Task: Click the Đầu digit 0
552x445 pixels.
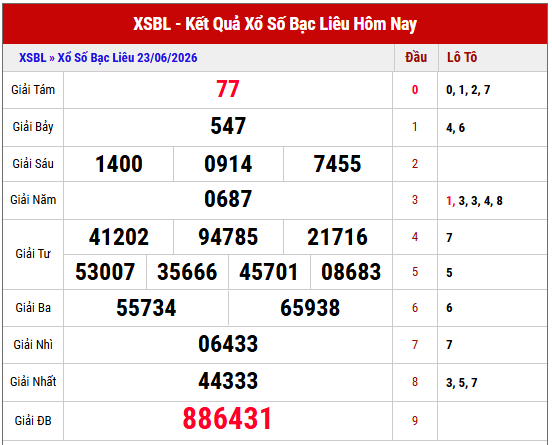Action: coord(415,90)
